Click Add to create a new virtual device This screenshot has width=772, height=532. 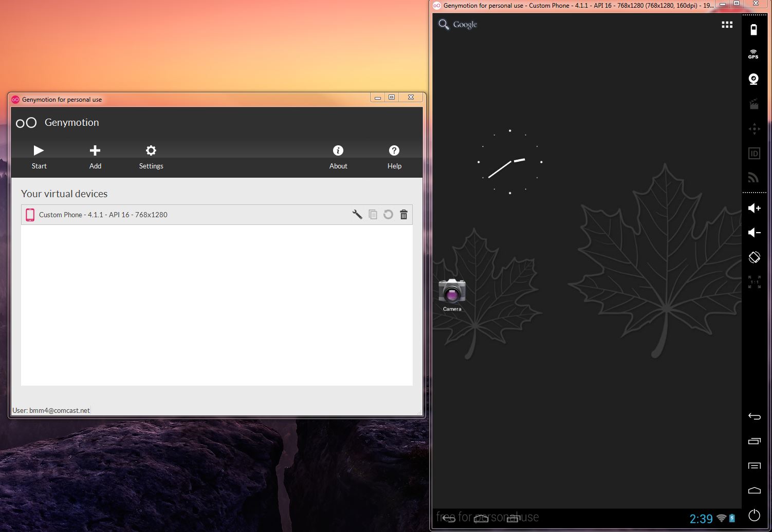tap(95, 156)
